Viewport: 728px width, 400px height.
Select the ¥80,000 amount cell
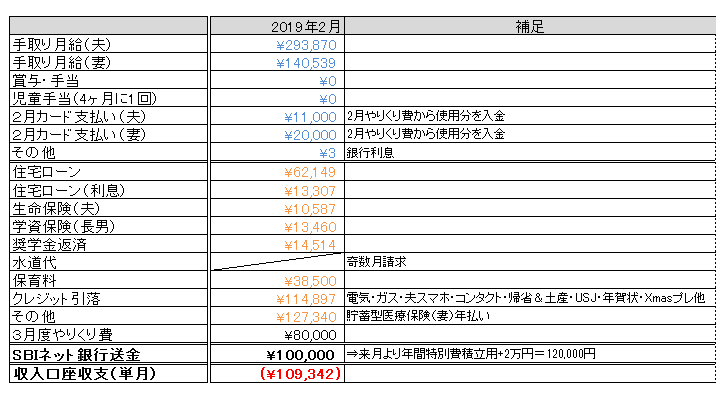click(277, 334)
